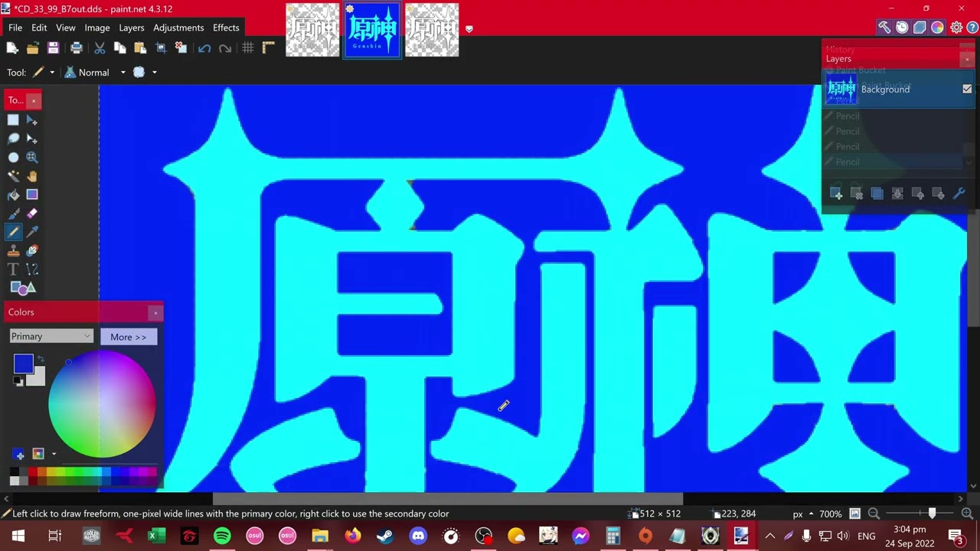980x551 pixels.
Task: Uncheck Background layer visibility checkbox
Action: 967,90
